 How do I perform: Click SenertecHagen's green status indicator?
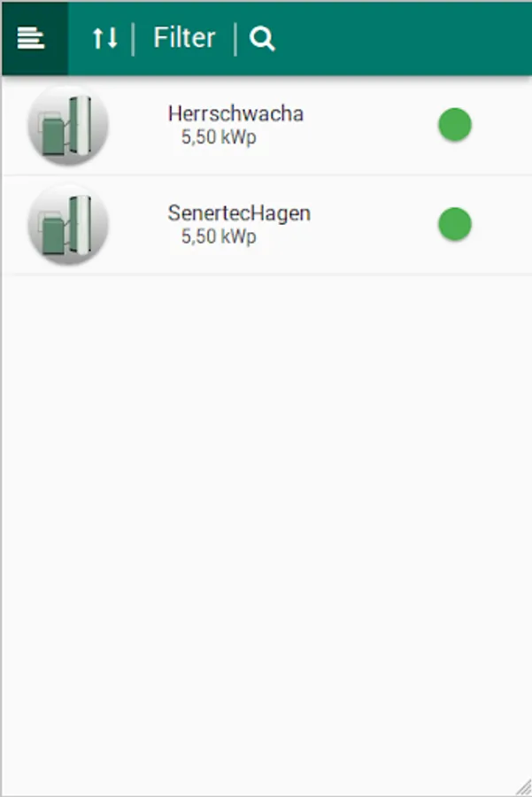click(455, 224)
